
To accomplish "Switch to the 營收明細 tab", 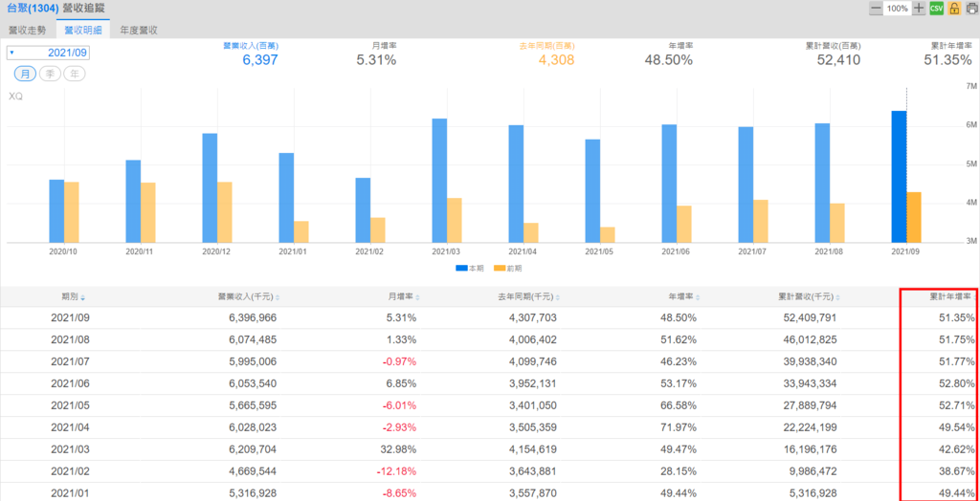I will pyautogui.click(x=83, y=30).
